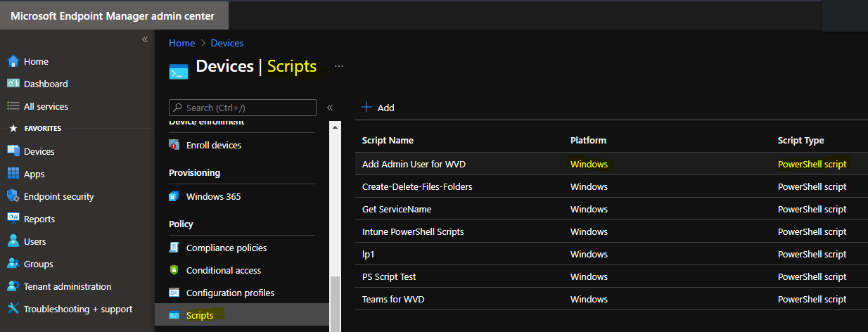Open the Endpoint security shield icon

(13, 196)
